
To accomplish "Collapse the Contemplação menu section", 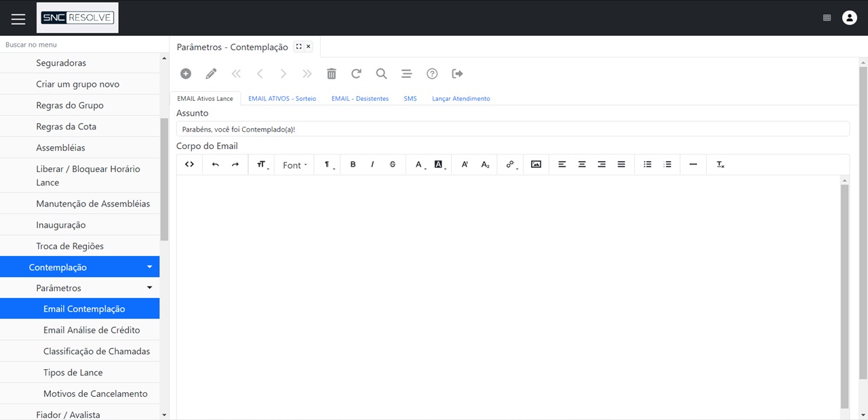I will pos(149,268).
